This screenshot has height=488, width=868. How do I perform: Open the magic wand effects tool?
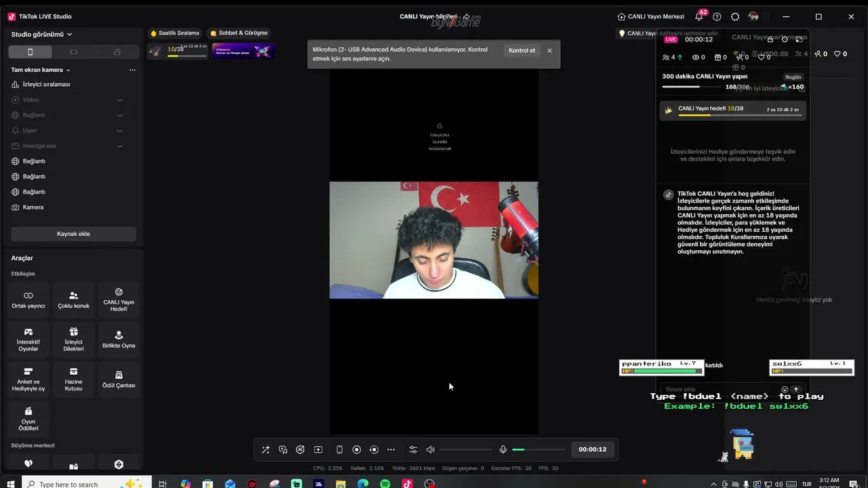coord(266,449)
